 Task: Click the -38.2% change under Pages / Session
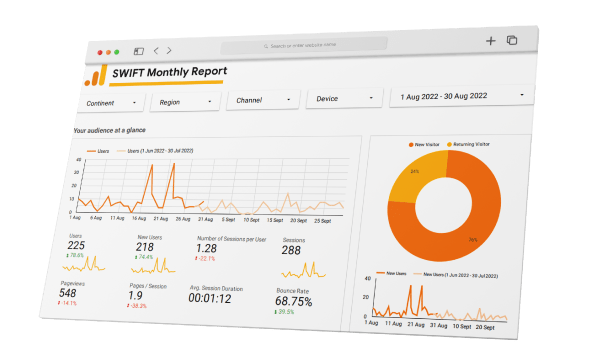[137, 306]
